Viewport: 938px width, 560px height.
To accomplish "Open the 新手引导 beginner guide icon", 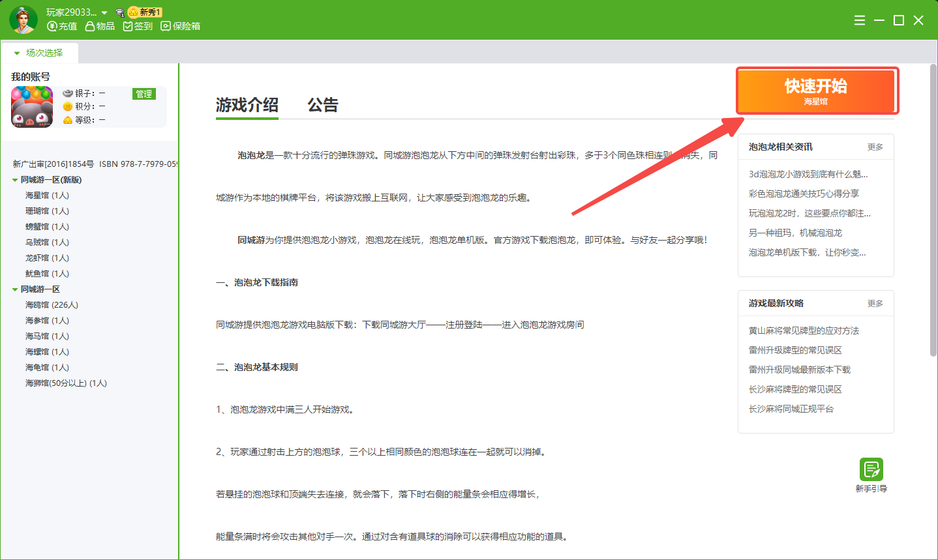I will 871,470.
